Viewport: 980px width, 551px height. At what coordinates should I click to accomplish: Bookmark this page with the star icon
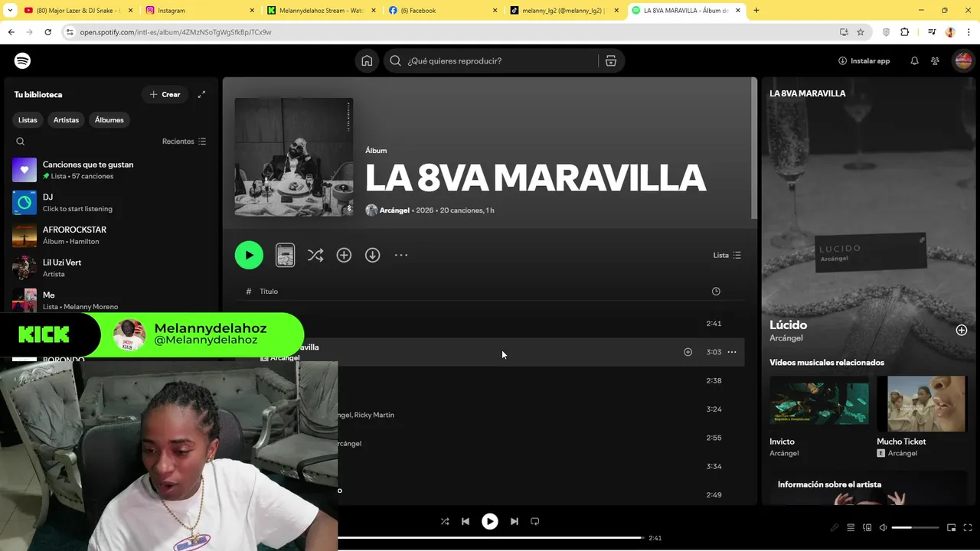pyautogui.click(x=861, y=32)
